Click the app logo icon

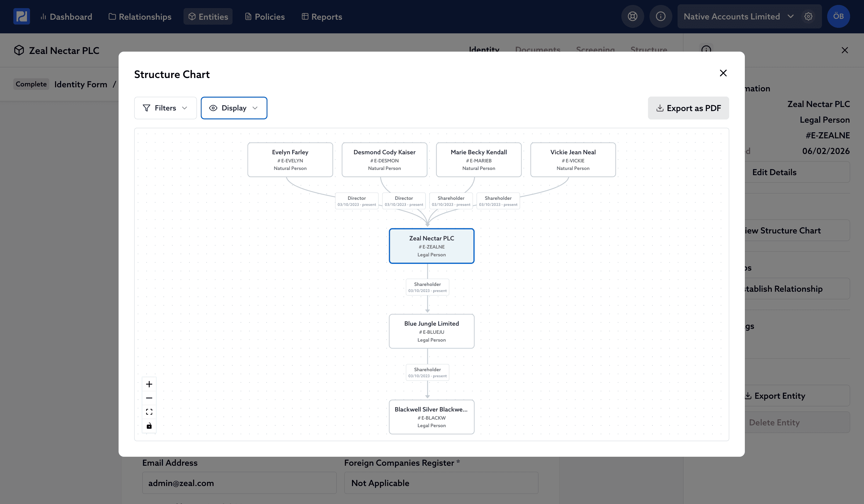(x=21, y=17)
